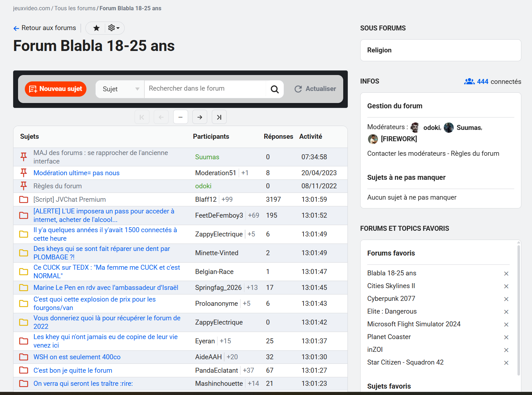This screenshot has width=532, height=395.
Task: Remove Cyberpunk 2077 from favorite forums
Action: [x=506, y=299]
